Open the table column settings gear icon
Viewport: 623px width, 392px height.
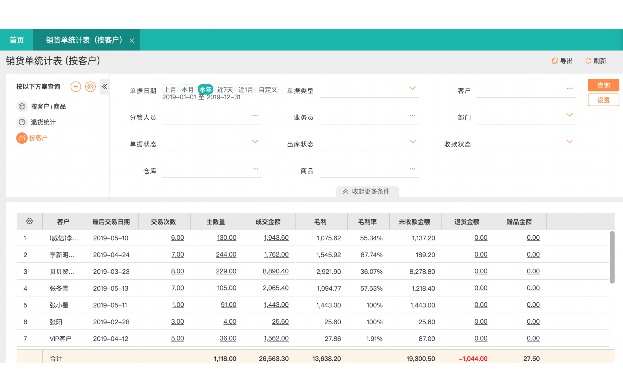(x=29, y=221)
